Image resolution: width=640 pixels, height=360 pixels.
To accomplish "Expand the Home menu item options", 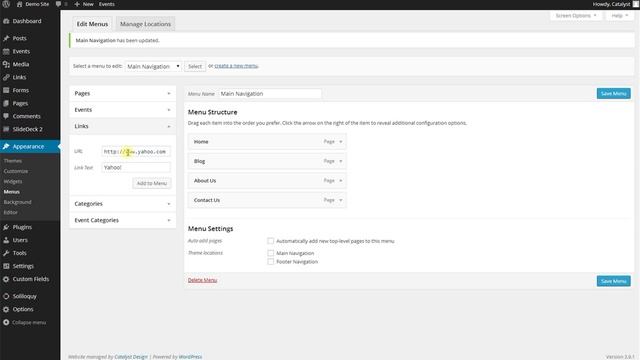I will [x=340, y=142].
